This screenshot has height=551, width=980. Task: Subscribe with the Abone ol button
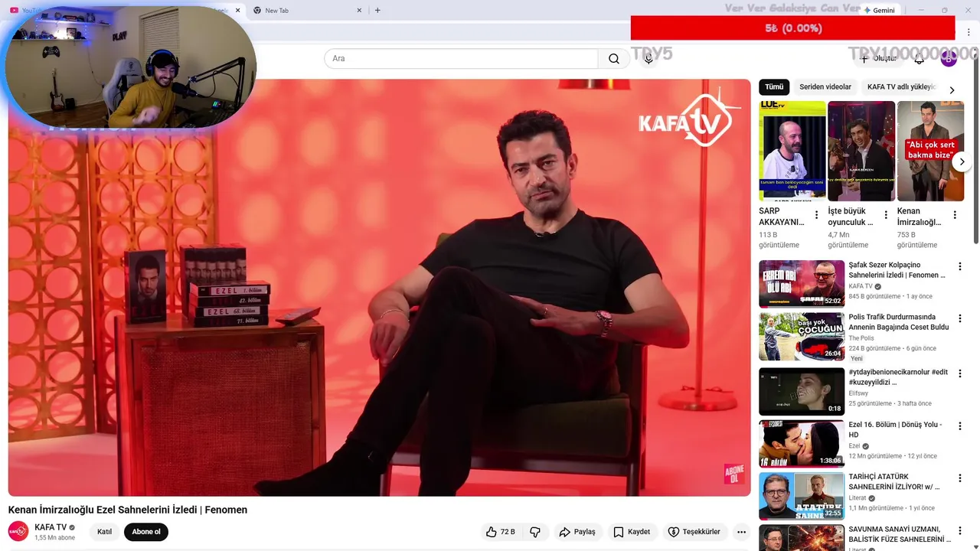(146, 532)
